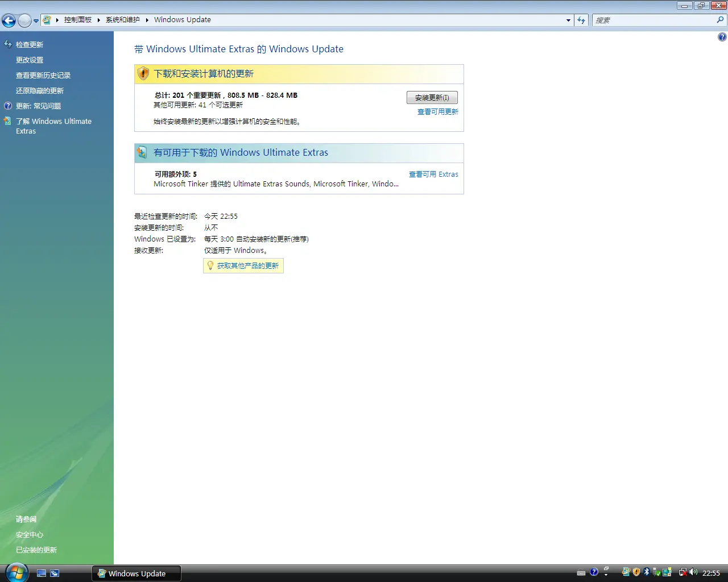The image size is (728, 582).
Task: Expand the arrow before 控制面板 breadcrumb
Action: 57,20
